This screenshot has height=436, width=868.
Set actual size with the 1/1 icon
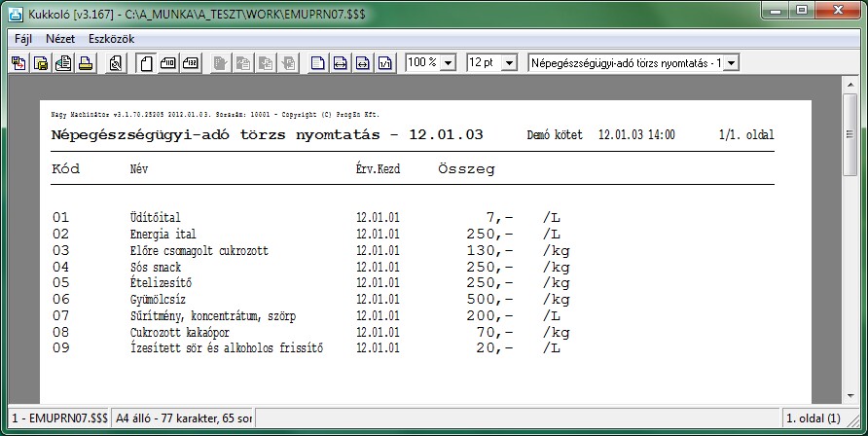tap(385, 63)
